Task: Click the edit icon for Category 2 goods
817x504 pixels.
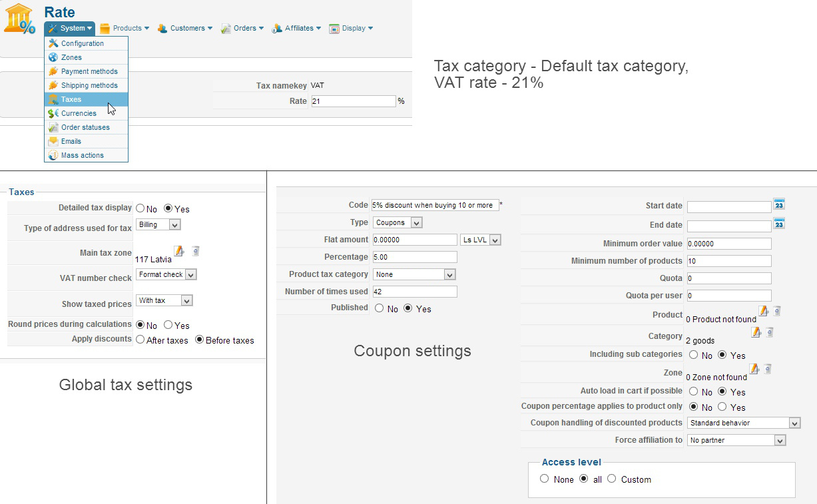Action: point(756,332)
